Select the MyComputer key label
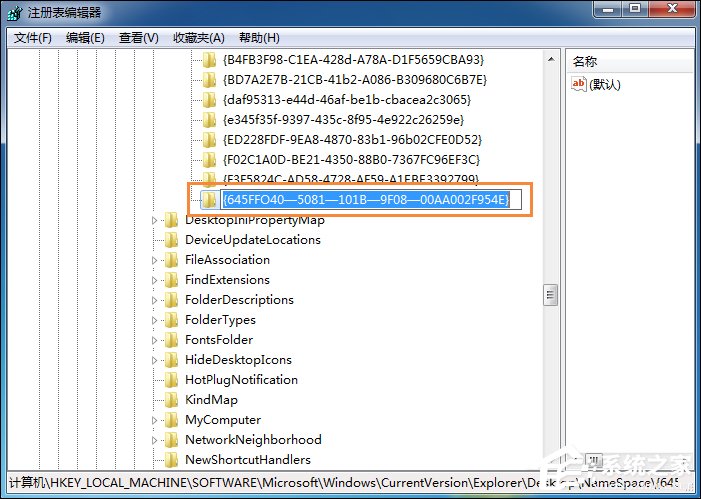 tap(223, 419)
